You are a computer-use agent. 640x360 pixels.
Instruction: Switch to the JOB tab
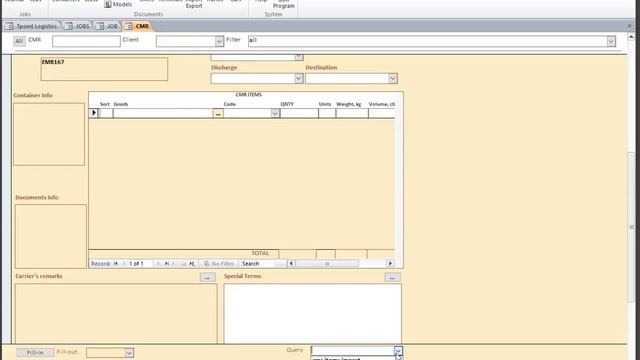pyautogui.click(x=107, y=26)
